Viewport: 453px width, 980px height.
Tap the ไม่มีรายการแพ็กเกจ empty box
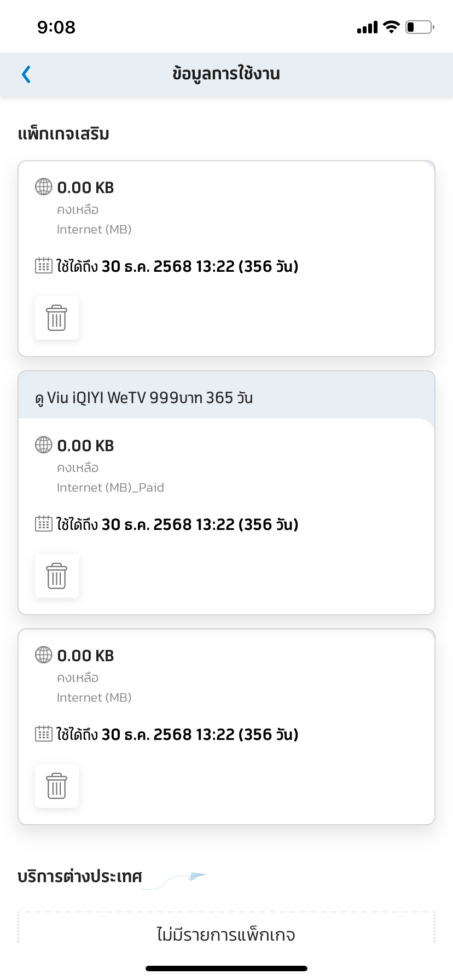click(226, 928)
